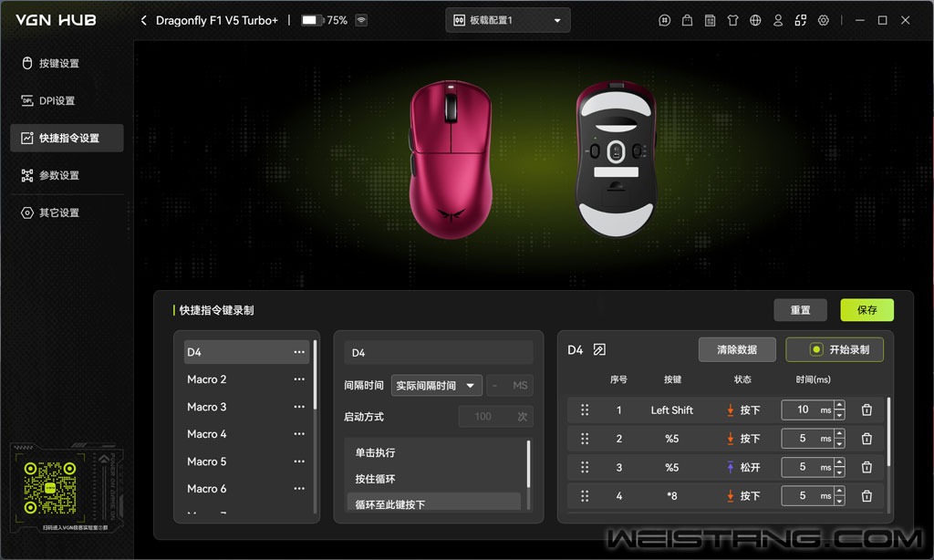
Task: Increase the time for row 3 %5 松开
Action: 839,462
